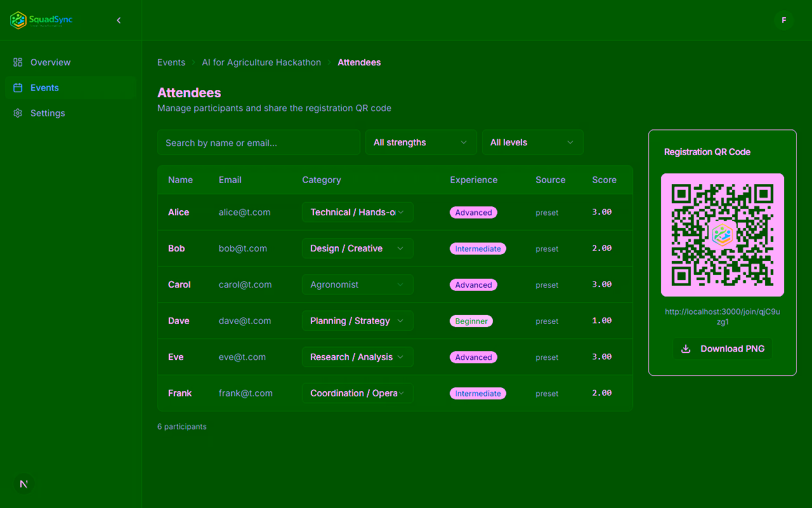Screen dimensions: 812x508
Task: Select the name Carol
Action: [x=180, y=284]
